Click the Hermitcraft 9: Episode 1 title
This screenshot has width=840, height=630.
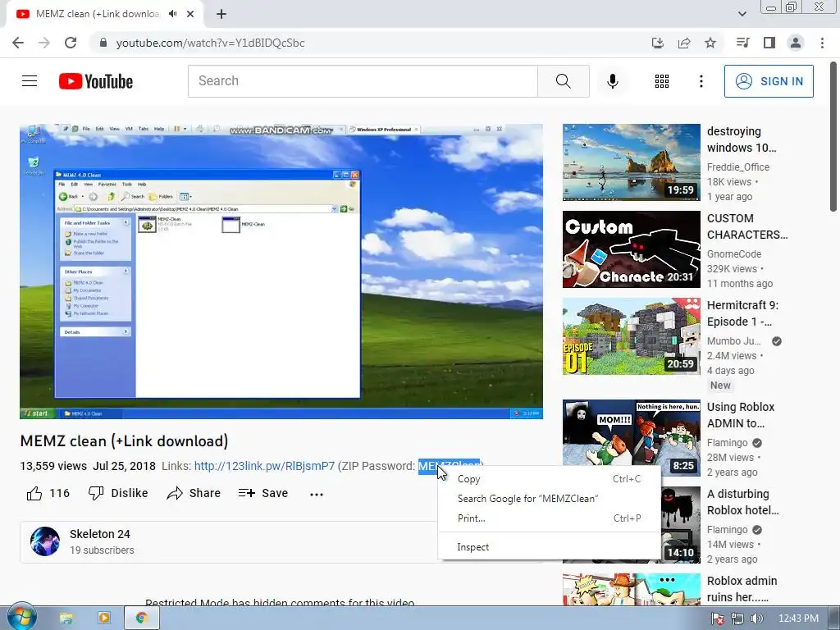click(742, 313)
